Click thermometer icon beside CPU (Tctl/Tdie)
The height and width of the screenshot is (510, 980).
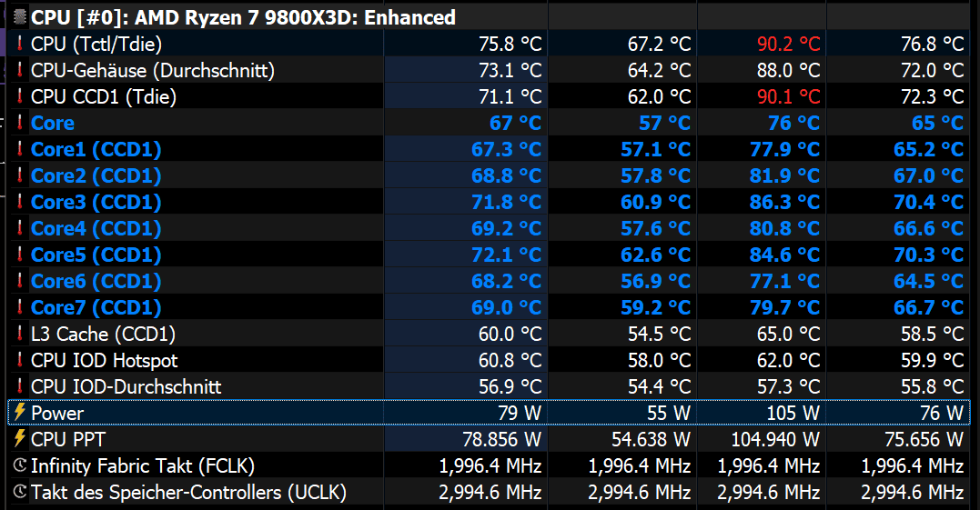pyautogui.click(x=20, y=44)
